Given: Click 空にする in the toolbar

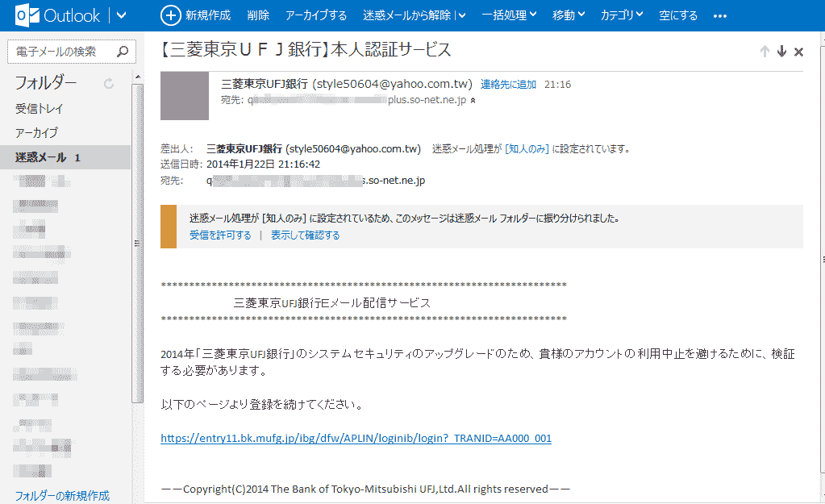Looking at the screenshot, I should [677, 15].
